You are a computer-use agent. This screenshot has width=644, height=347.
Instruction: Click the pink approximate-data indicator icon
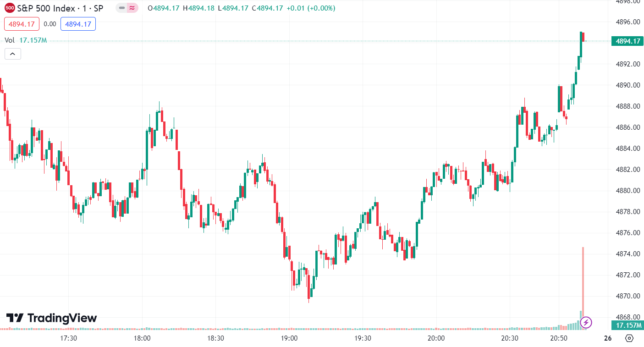[x=132, y=8]
